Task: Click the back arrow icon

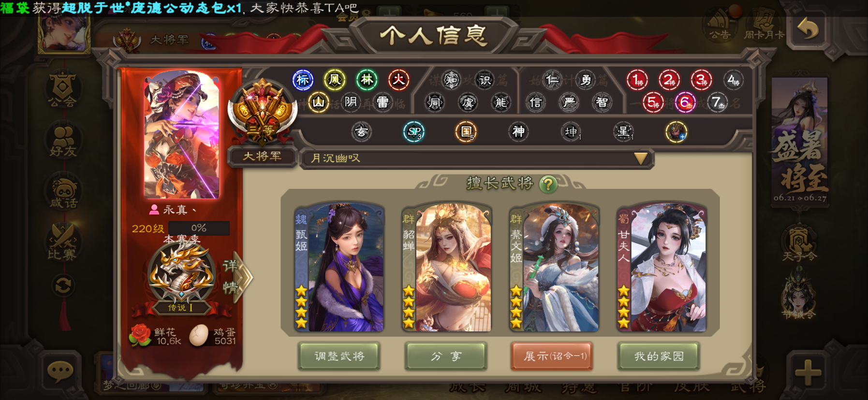Action: click(809, 30)
